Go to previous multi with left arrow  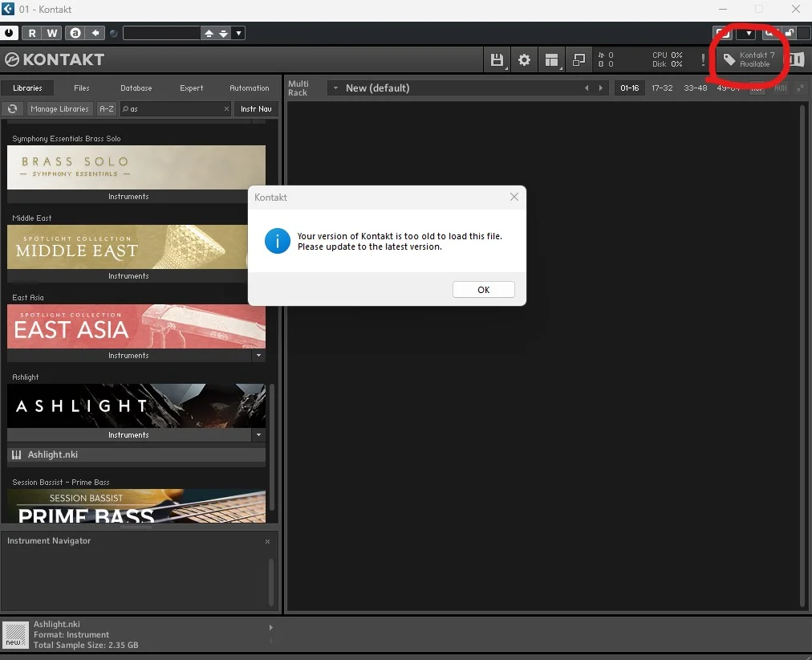point(587,88)
